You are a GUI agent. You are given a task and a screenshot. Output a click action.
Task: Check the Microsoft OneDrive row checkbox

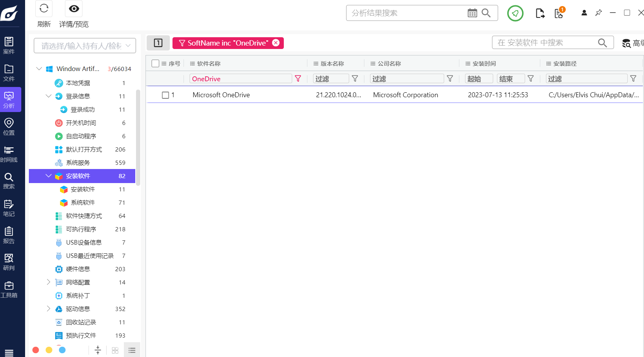coord(165,95)
